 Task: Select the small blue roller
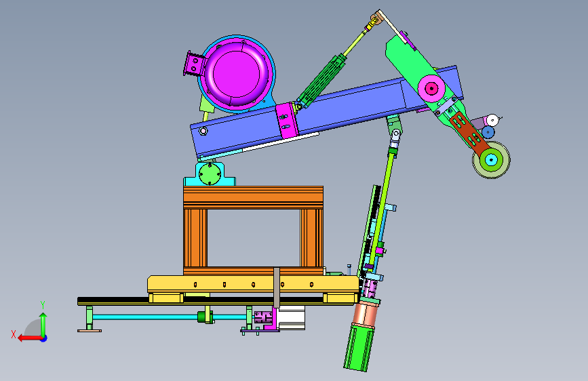[488, 132]
